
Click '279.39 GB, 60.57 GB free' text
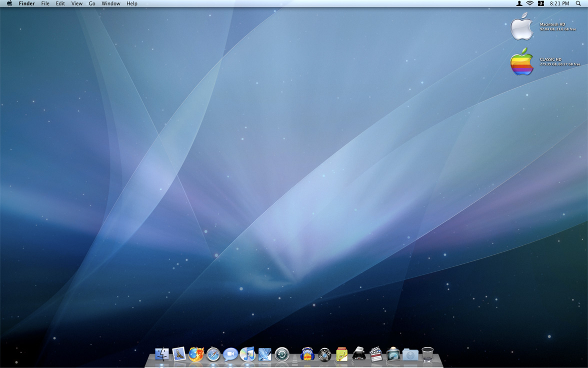tap(560, 64)
